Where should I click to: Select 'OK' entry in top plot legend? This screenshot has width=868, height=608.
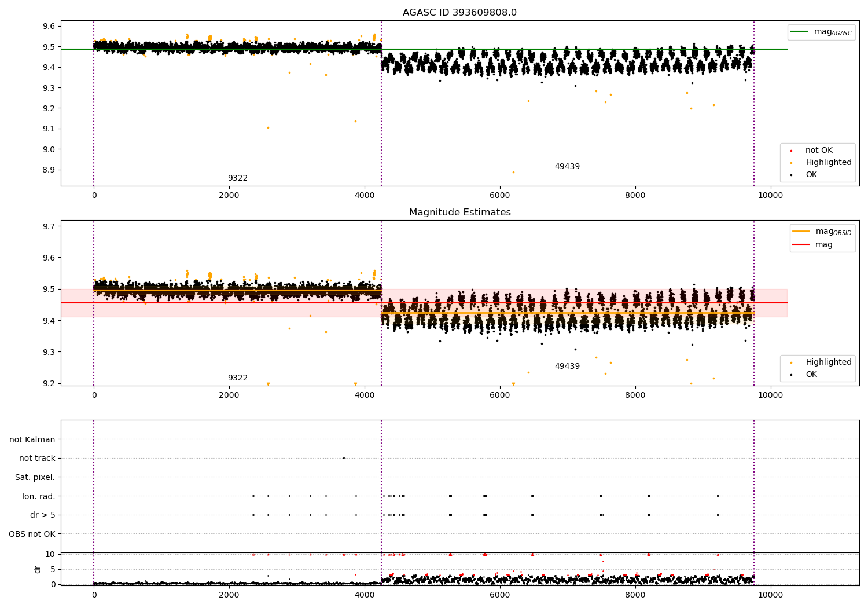click(x=811, y=175)
